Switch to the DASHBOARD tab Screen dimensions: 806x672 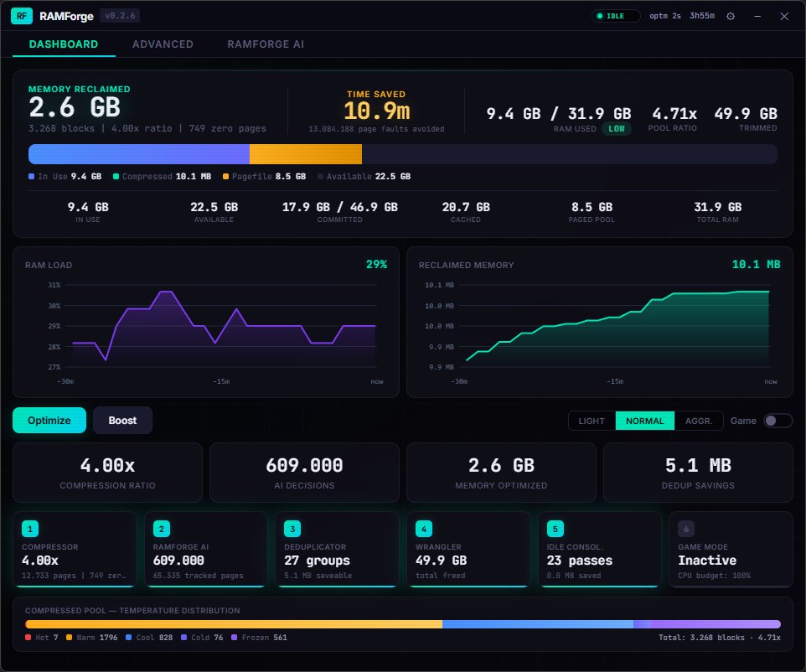(x=64, y=44)
